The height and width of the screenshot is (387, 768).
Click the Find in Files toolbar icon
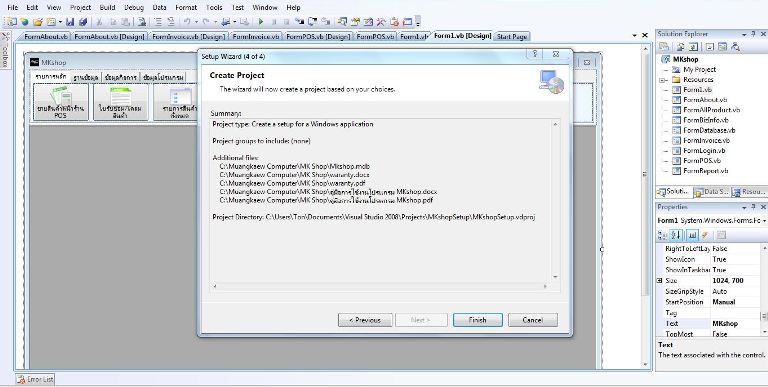(x=141, y=22)
